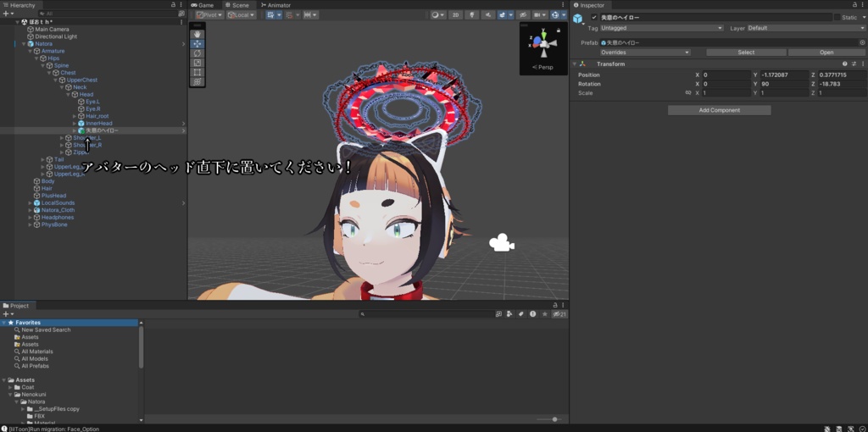Click the grid snapping icon
The image size is (868, 432).
[x=290, y=15]
